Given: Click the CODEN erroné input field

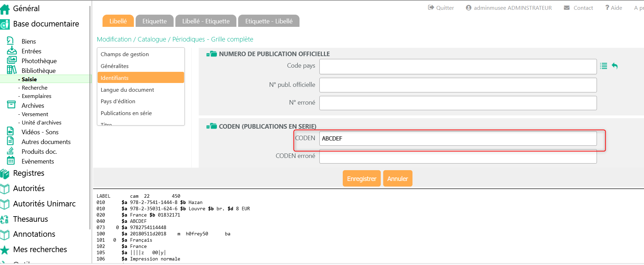Looking at the screenshot, I should click(x=457, y=156).
